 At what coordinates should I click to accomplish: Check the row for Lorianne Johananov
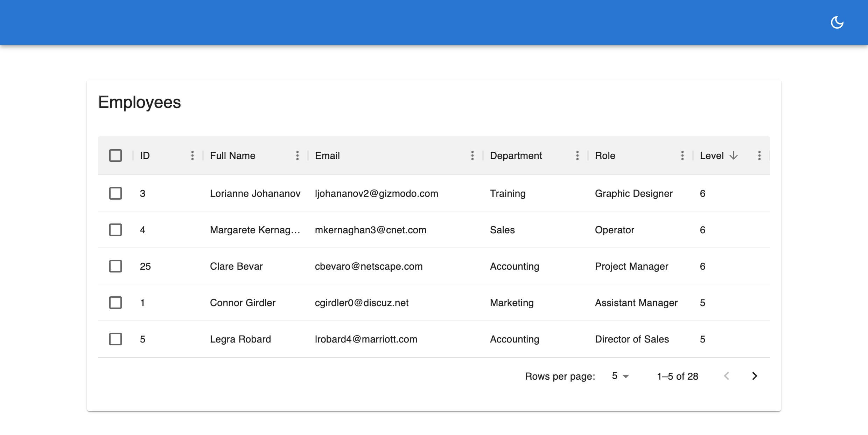115,193
